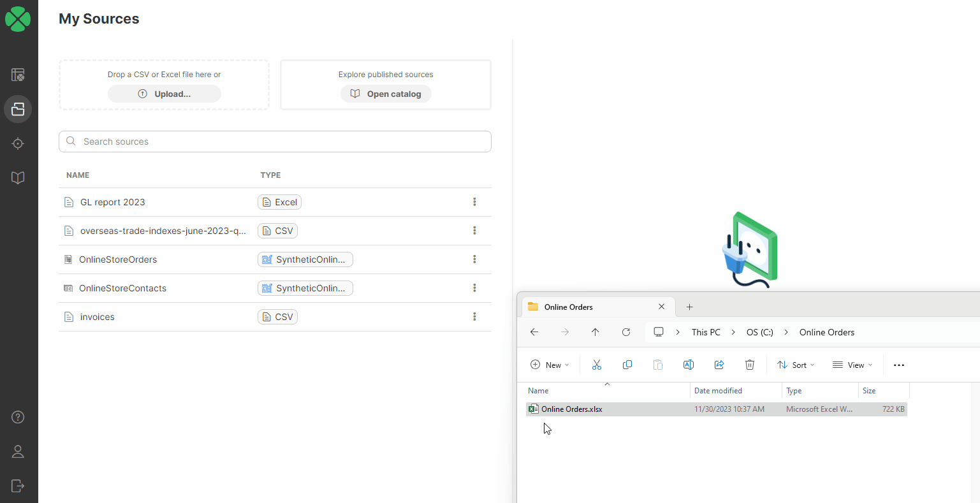The width and height of the screenshot is (980, 503).
Task: Open the dashboards section in the sidebar
Action: tap(17, 75)
